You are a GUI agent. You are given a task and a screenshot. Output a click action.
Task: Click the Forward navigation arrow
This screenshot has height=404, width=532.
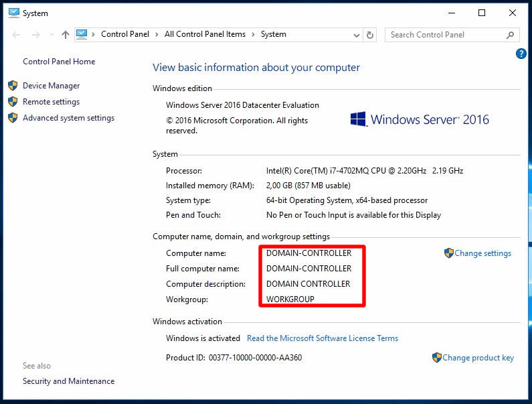click(35, 35)
